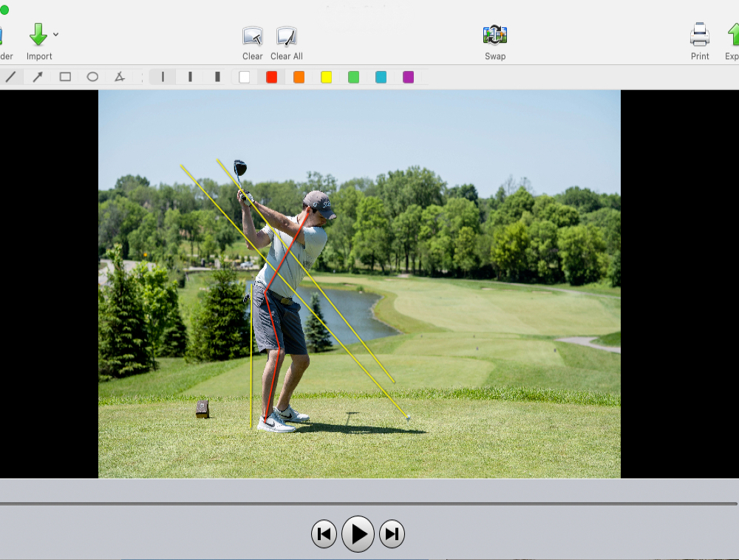The width and height of the screenshot is (739, 560).
Task: Choose the thin line thickness
Action: click(163, 77)
